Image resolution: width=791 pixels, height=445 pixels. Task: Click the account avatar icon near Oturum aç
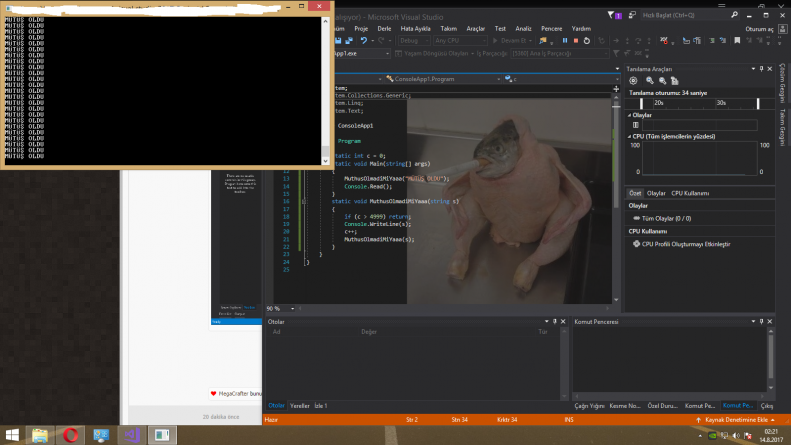point(782,29)
